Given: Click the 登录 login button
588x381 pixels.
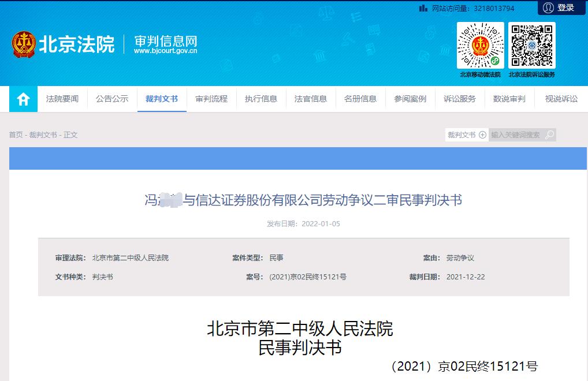Looking at the screenshot, I should tap(561, 8).
